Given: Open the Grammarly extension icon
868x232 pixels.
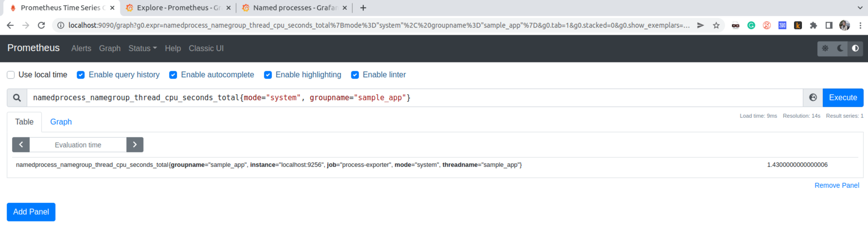Looking at the screenshot, I should click(751, 25).
